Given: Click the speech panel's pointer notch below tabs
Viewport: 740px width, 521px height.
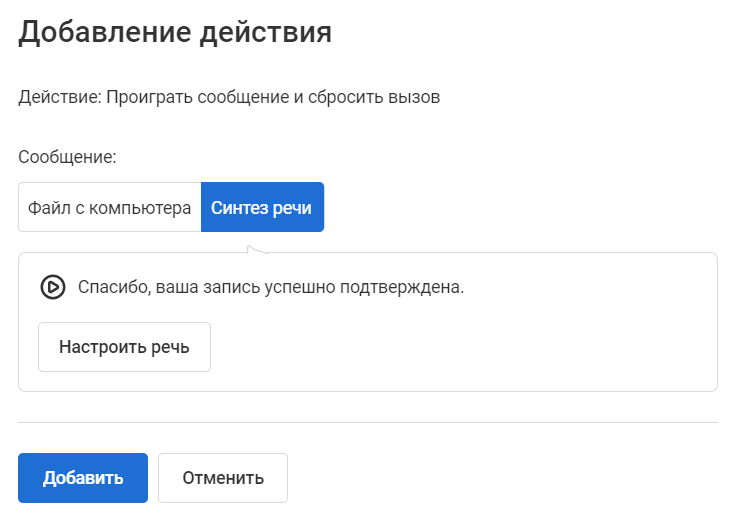Looking at the screenshot, I should pos(257,250).
